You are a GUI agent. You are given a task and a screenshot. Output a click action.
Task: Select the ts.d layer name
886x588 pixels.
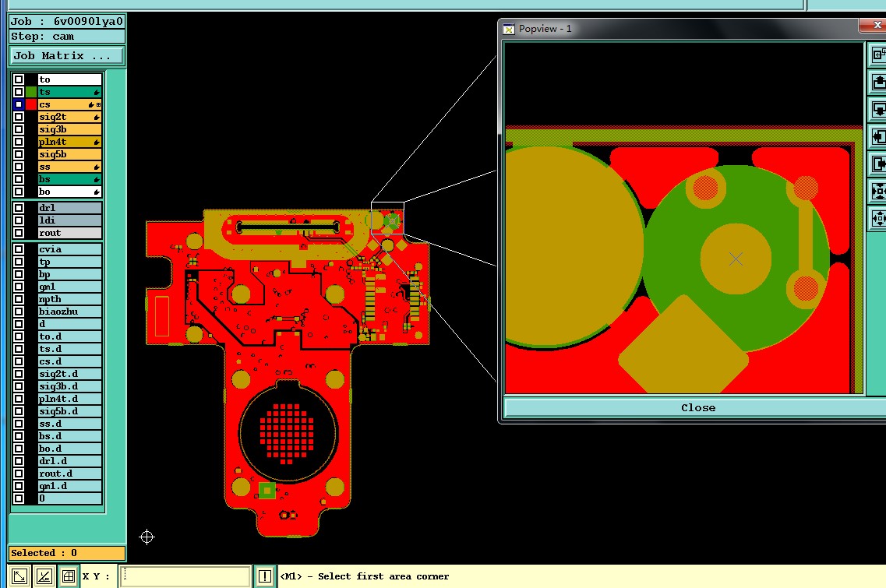tap(70, 348)
